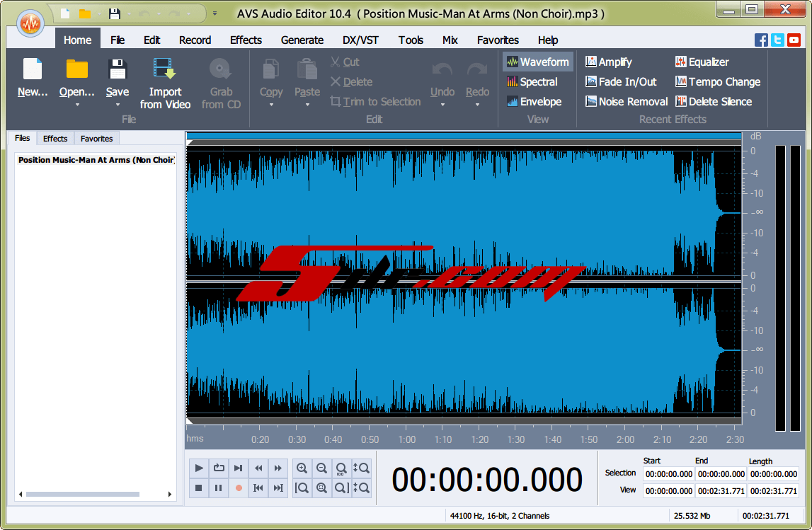Expand the Open button dropdown arrow
Image resolution: width=812 pixels, height=530 pixels.
[77, 105]
